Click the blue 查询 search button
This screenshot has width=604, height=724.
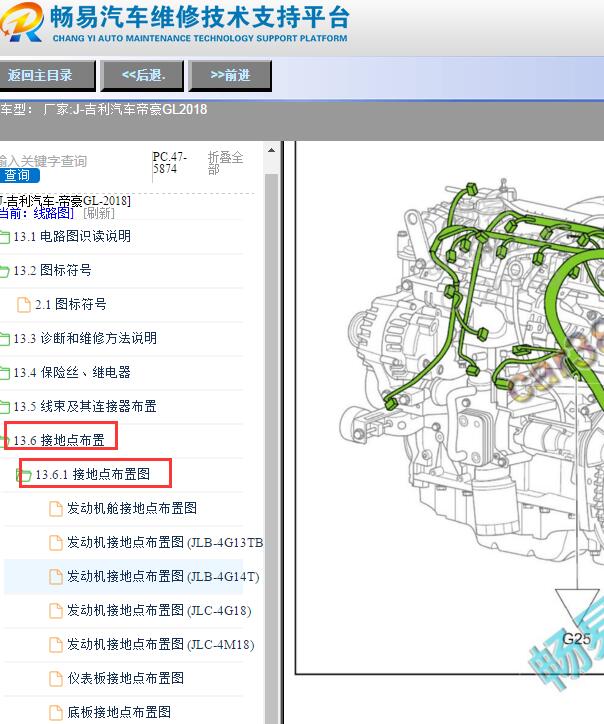(19, 175)
